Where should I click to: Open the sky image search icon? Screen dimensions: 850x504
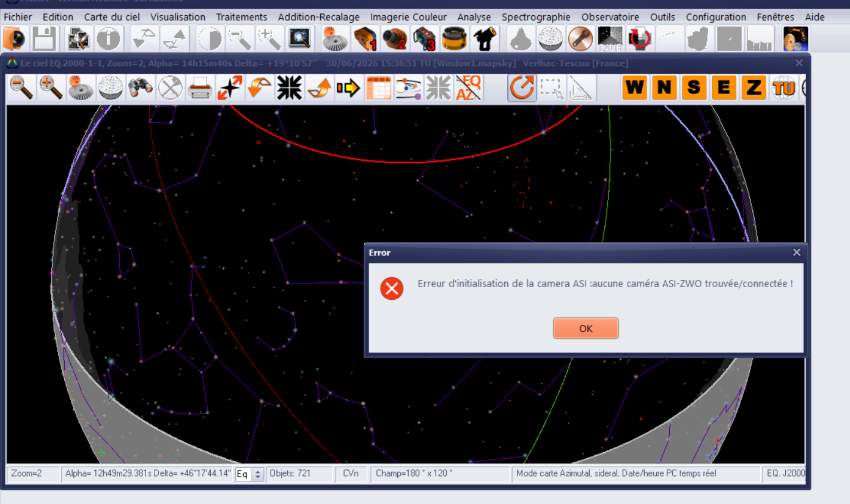pos(299,39)
